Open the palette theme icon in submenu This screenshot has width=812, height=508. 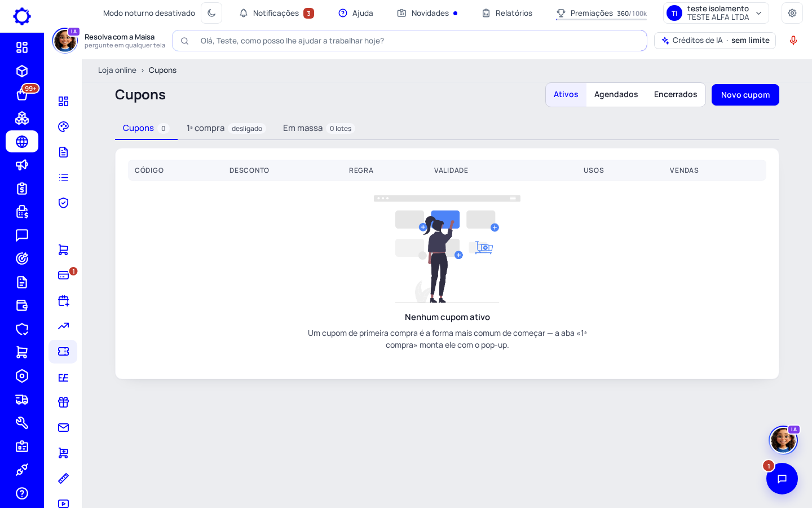coord(63,126)
